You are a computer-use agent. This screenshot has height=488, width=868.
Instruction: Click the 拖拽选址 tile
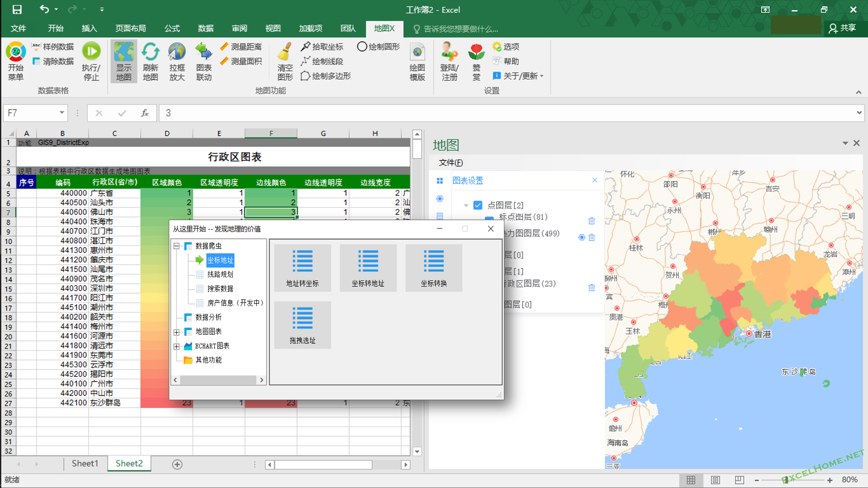tap(303, 325)
